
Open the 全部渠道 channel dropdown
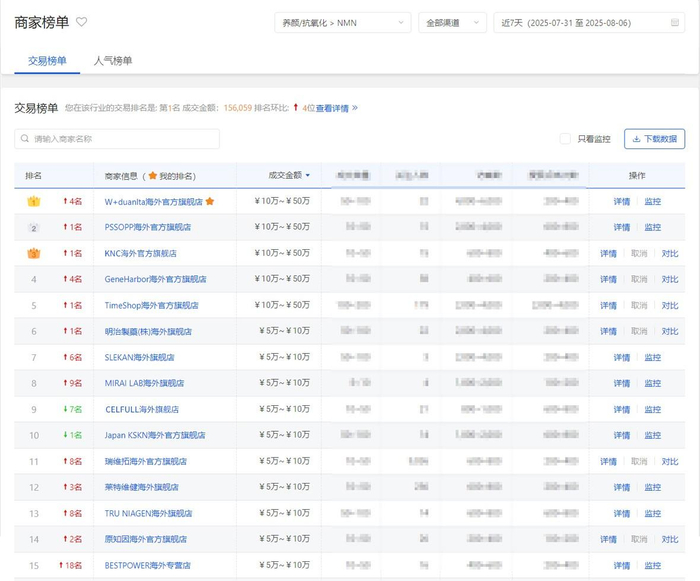pos(452,23)
